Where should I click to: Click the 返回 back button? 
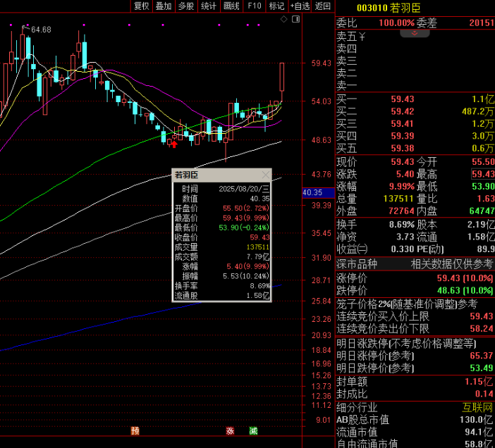point(323,6)
